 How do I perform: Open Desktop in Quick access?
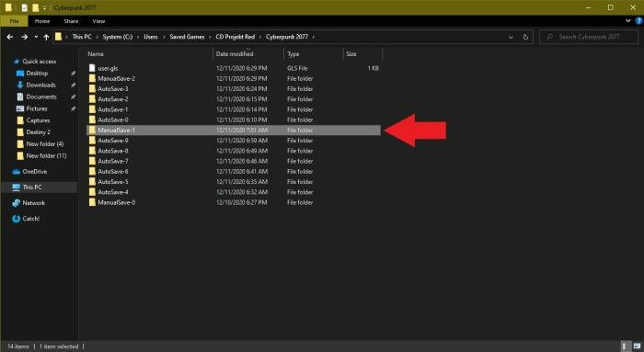click(37, 73)
